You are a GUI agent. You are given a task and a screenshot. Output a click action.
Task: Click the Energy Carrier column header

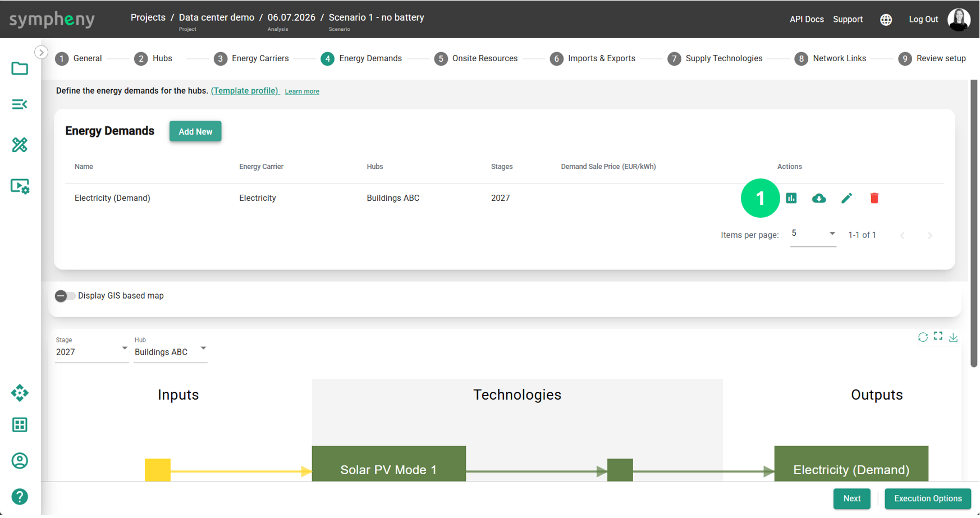(262, 167)
